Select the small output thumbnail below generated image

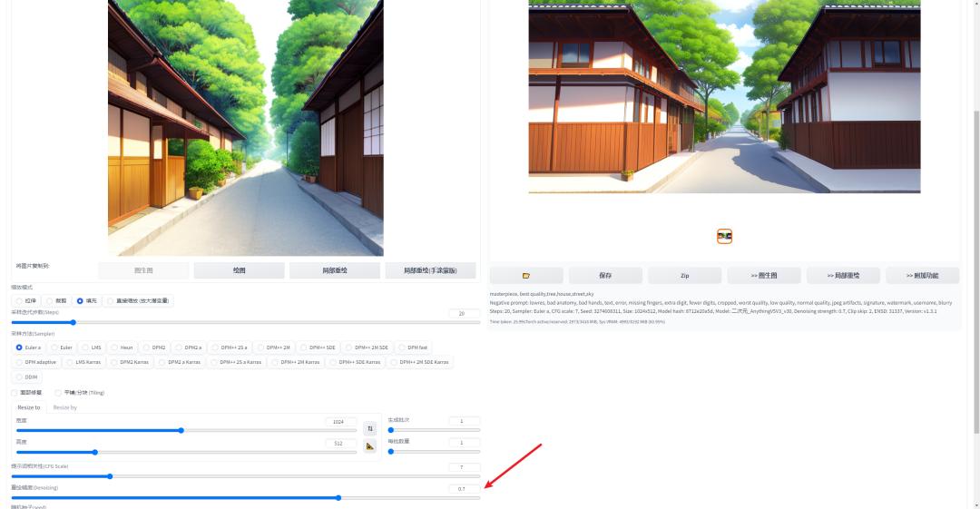coord(724,237)
